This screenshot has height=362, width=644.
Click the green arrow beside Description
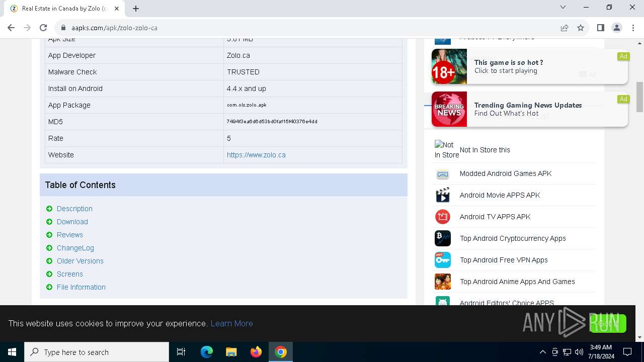49,209
